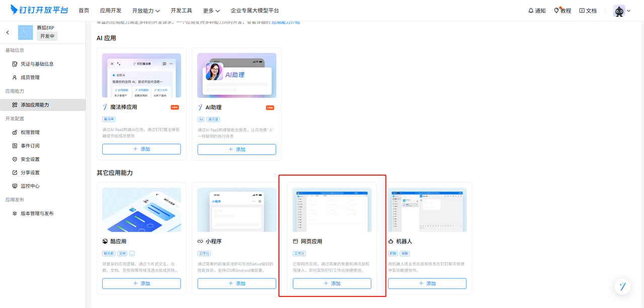Click the 机器人 preview thumbnail
The height and width of the screenshot is (308, 644).
click(427, 210)
